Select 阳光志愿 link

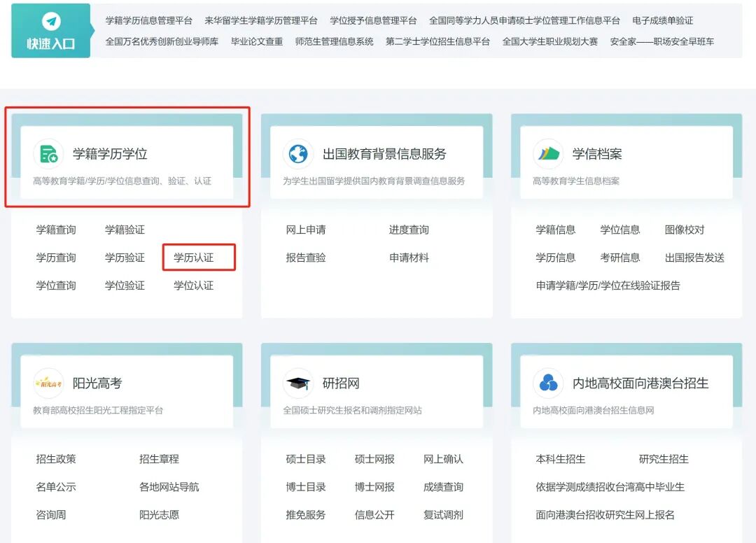pos(159,515)
